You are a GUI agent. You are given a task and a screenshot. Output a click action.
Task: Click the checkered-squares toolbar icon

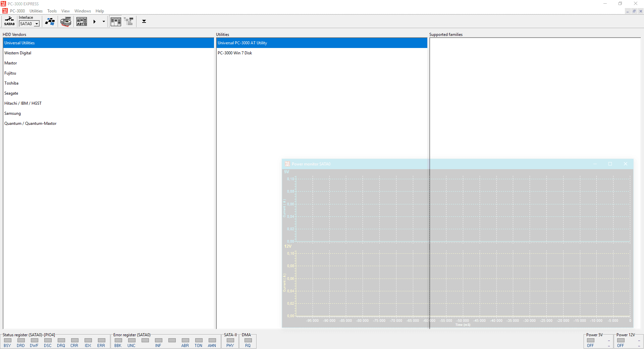[x=50, y=21]
